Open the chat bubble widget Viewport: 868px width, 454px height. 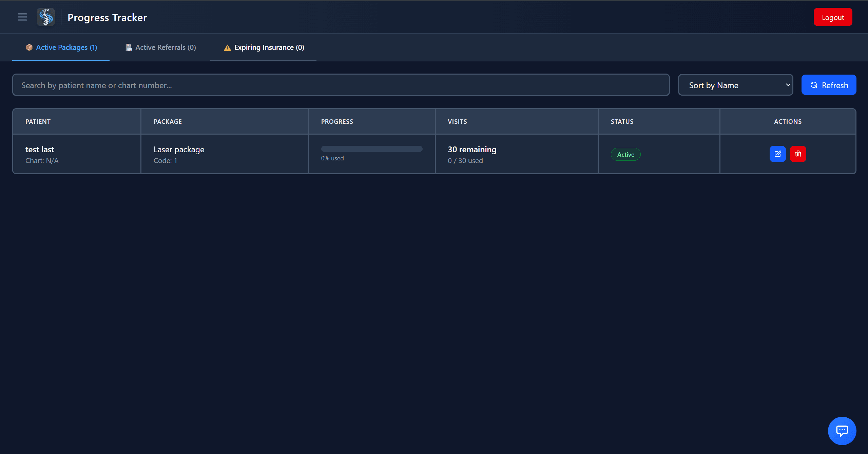[842, 431]
